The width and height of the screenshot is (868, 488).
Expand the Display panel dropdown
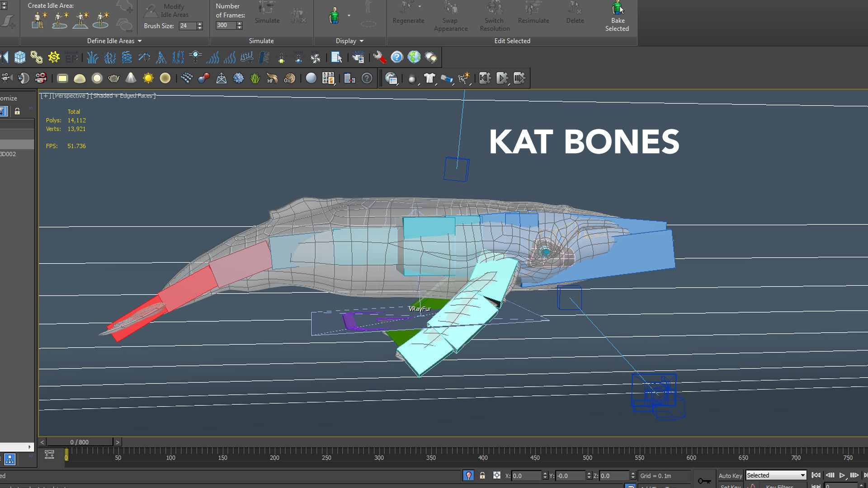(361, 41)
